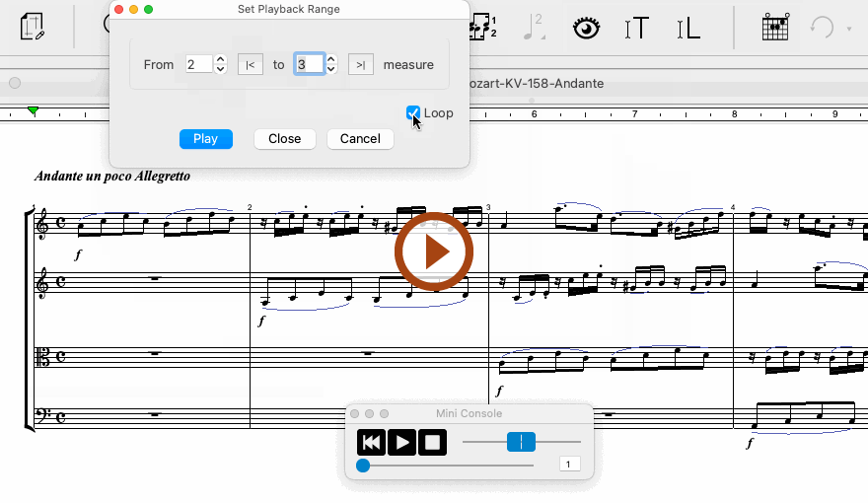Toggle the eye visibility icon in toolbar
Screen dimensions: 868x503
point(586,28)
